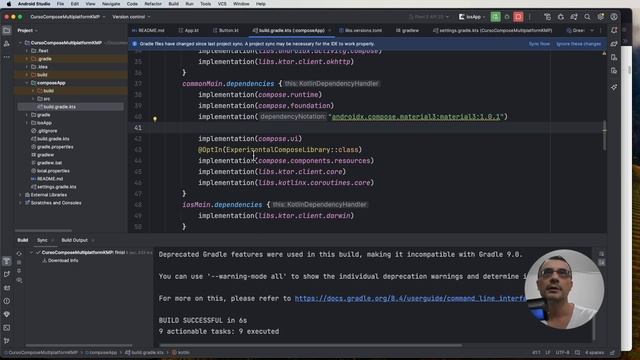This screenshot has width=640, height=360.
Task: Open Resource Manager icon in left sidebar
Action: (7, 44)
